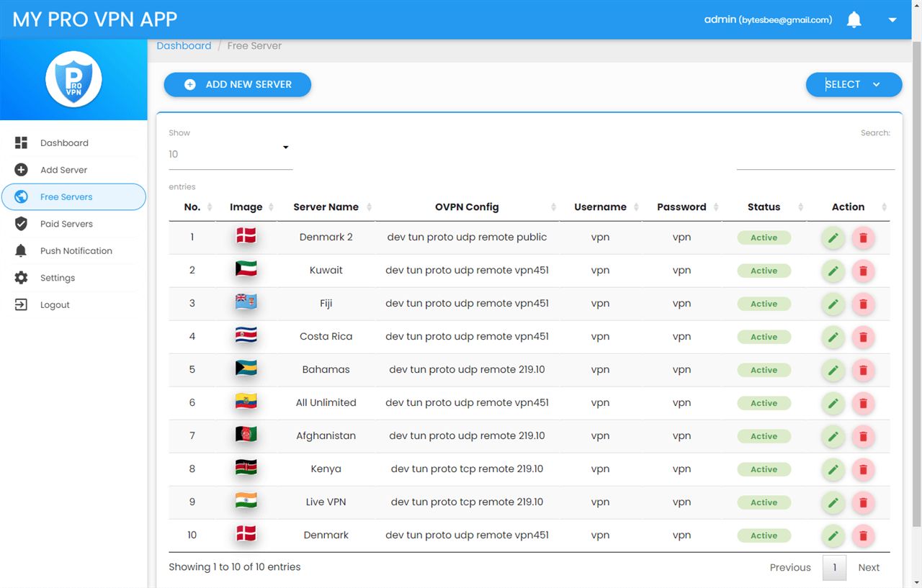
Task: Click the Kuwait flag image
Action: point(246,269)
